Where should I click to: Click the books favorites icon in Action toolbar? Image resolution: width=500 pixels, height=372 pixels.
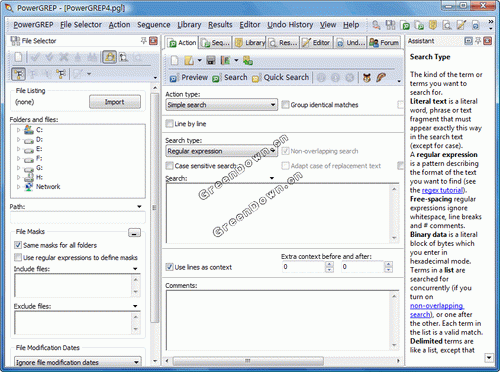point(226,60)
